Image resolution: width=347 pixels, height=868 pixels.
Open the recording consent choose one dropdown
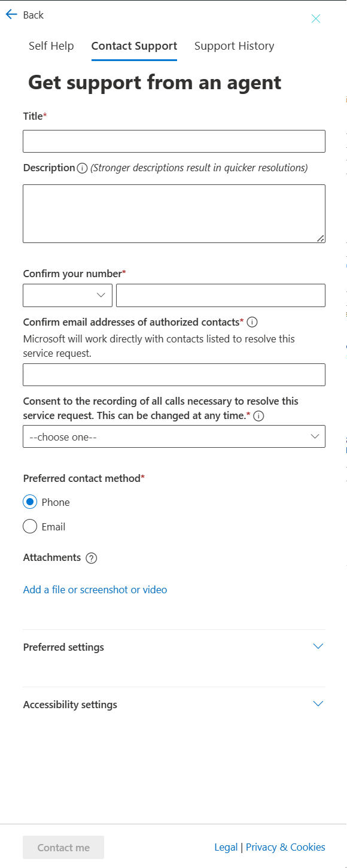click(174, 436)
